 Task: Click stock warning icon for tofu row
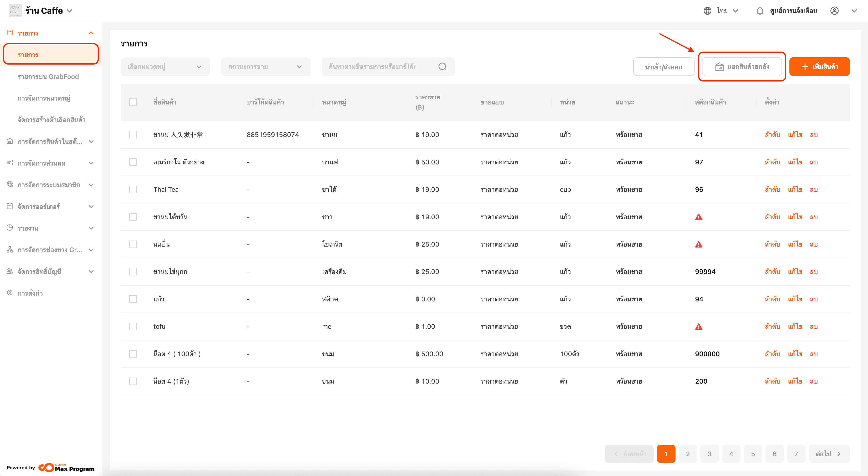point(699,326)
